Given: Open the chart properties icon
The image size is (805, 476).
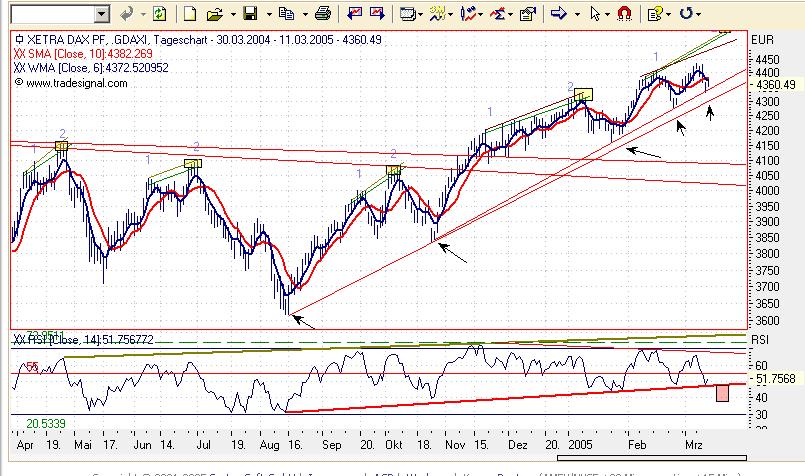Looking at the screenshot, I should click(527, 14).
